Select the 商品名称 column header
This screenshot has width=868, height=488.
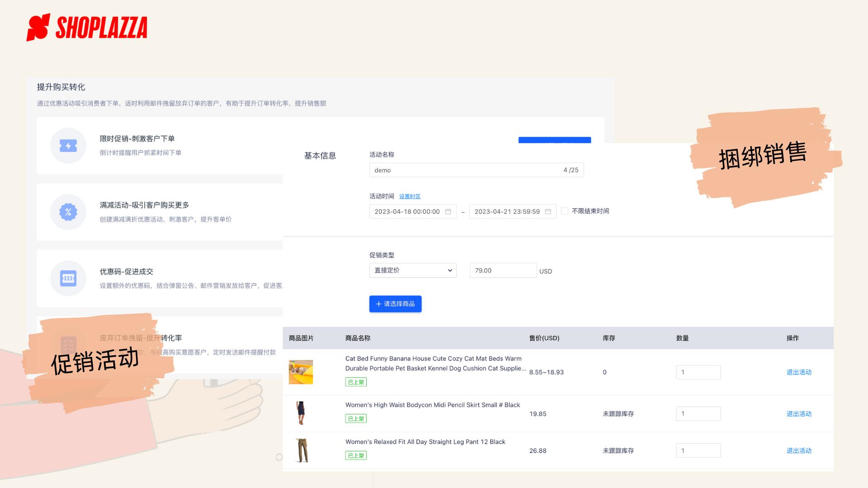[357, 338]
